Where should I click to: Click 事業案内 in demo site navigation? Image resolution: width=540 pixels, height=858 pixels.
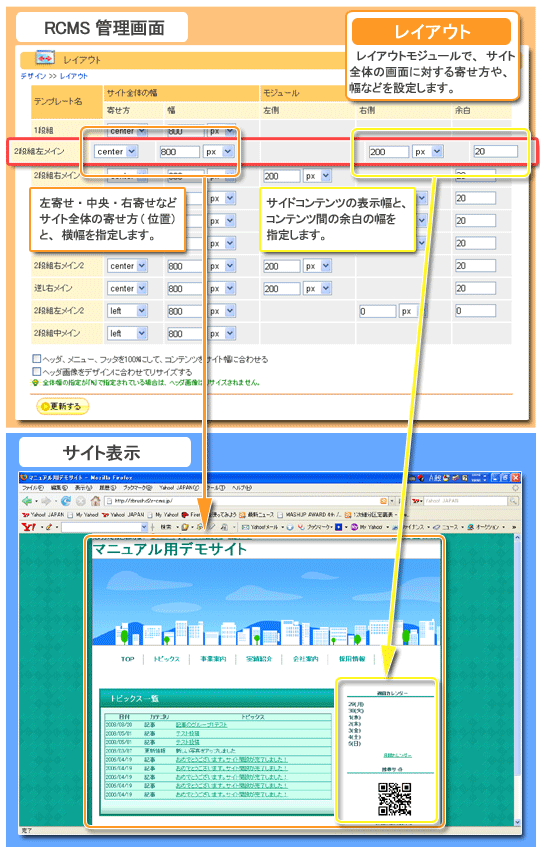(213, 659)
